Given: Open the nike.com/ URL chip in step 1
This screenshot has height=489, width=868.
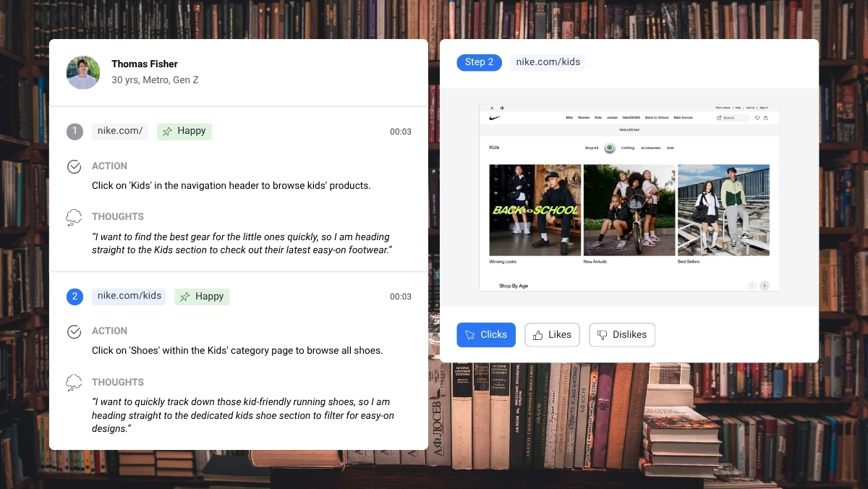Looking at the screenshot, I should tap(120, 131).
